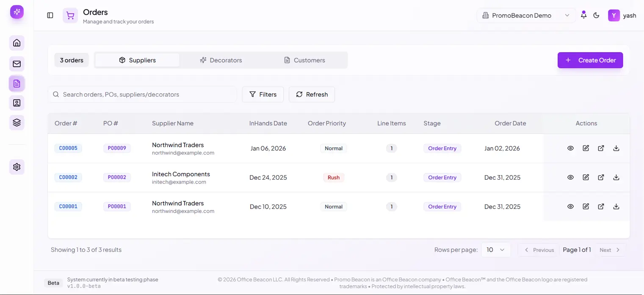The width and height of the screenshot is (644, 295).
Task: Edit the Initech Components order
Action: tap(586, 178)
